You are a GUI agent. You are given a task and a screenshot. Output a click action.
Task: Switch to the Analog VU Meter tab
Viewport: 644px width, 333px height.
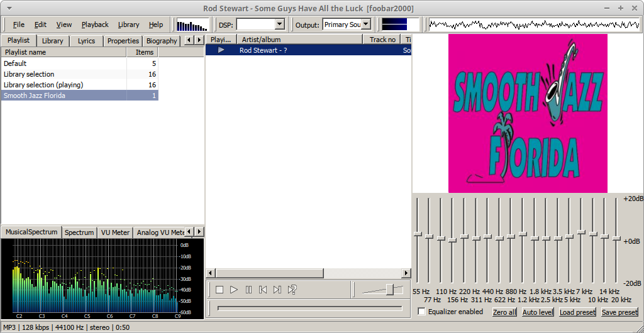click(x=160, y=232)
